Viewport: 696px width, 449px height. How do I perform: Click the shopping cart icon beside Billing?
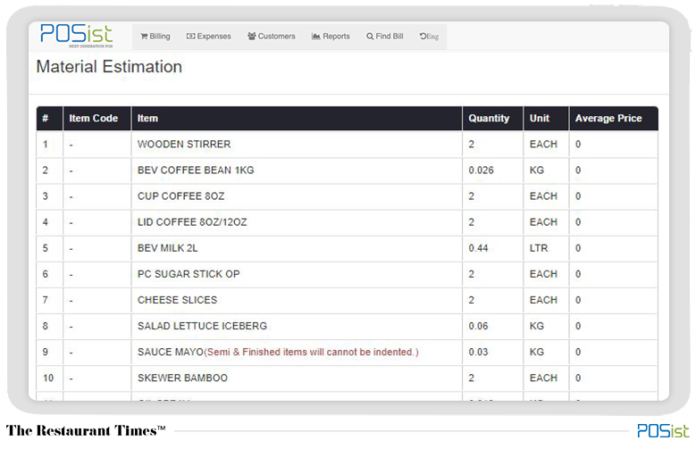(x=144, y=36)
